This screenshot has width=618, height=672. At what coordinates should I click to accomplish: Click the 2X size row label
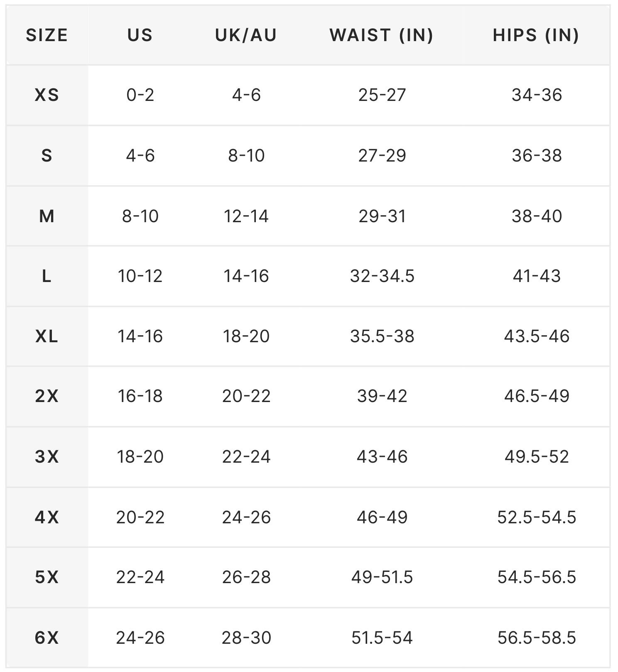pyautogui.click(x=47, y=396)
